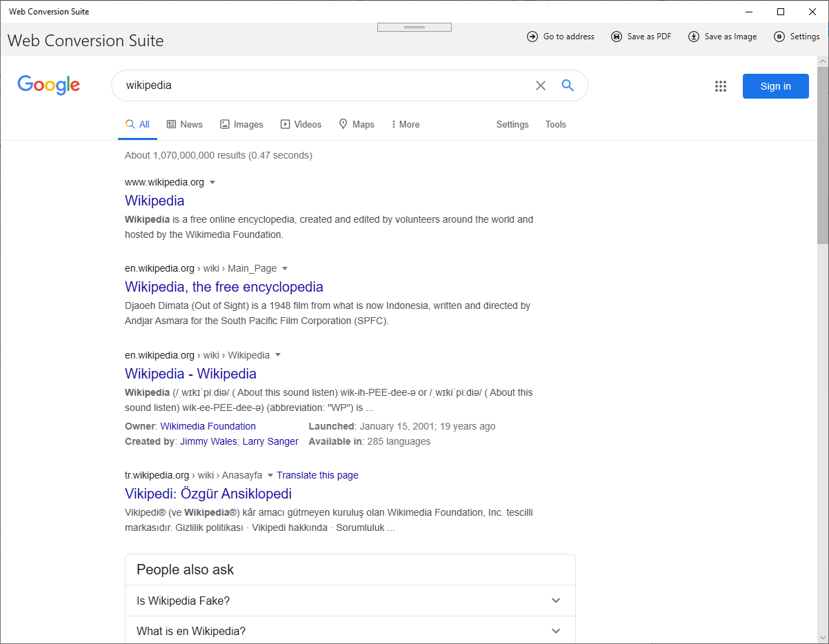The height and width of the screenshot is (644, 829).
Task: Open the Larry Sanger link
Action: pyautogui.click(x=270, y=441)
